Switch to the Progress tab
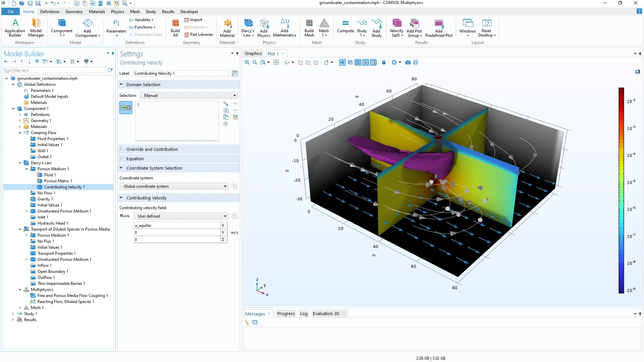 [x=286, y=314]
